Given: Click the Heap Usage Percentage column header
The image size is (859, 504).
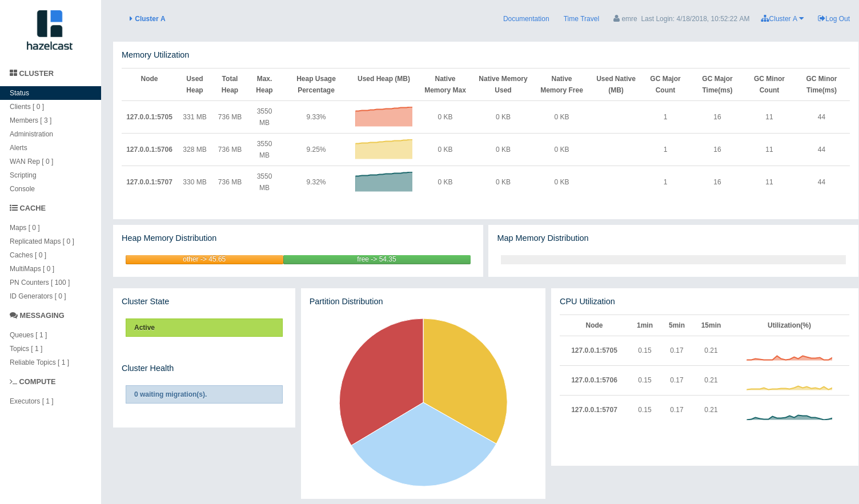Looking at the screenshot, I should tap(316, 84).
